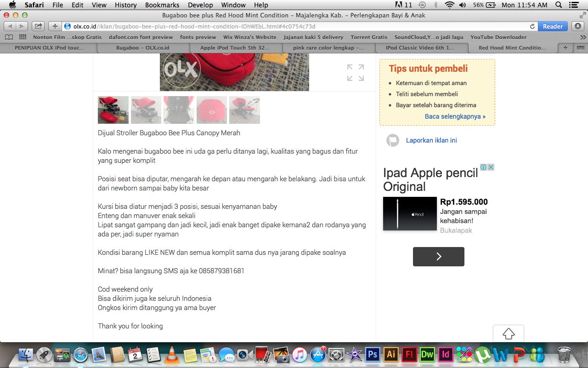Open Calendar from the dock
Viewport: 588px width, 368px height.
tap(136, 355)
